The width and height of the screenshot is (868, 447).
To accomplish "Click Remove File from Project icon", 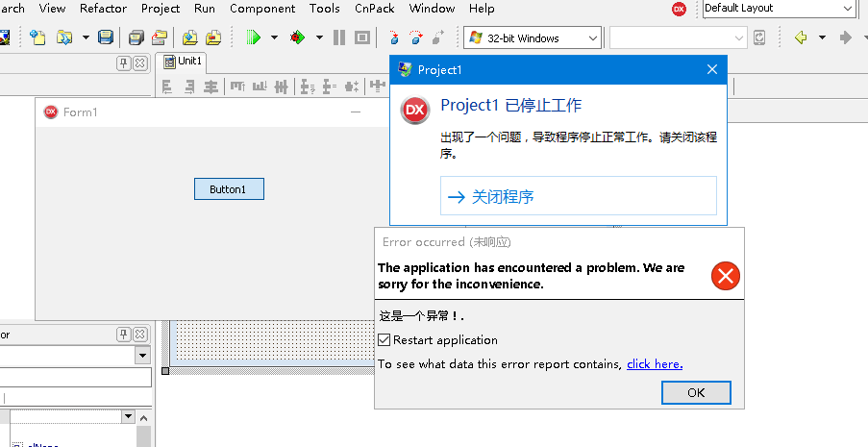I will tap(213, 37).
